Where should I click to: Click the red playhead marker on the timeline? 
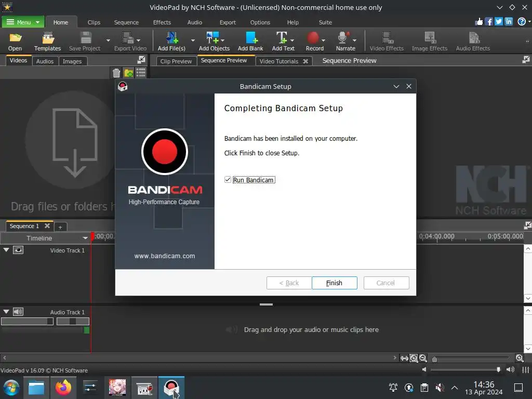(x=92, y=237)
